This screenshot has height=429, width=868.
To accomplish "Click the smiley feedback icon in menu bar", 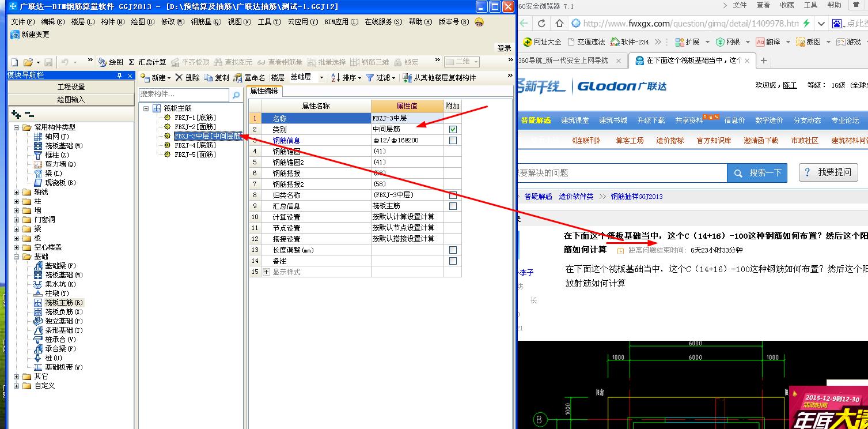I will [x=479, y=22].
